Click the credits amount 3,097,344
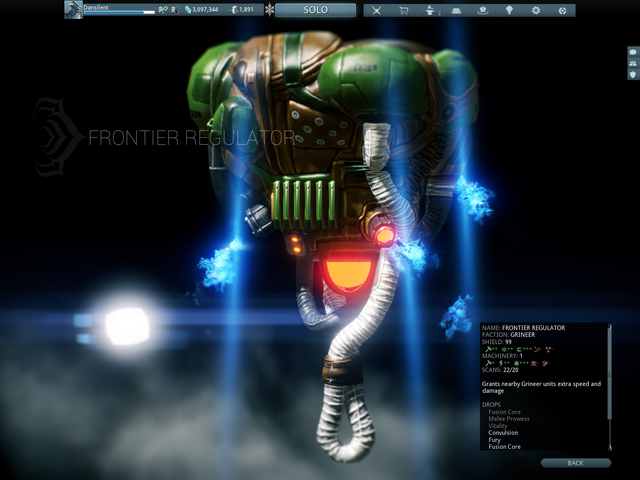Image resolution: width=640 pixels, height=480 pixels. click(205, 9)
